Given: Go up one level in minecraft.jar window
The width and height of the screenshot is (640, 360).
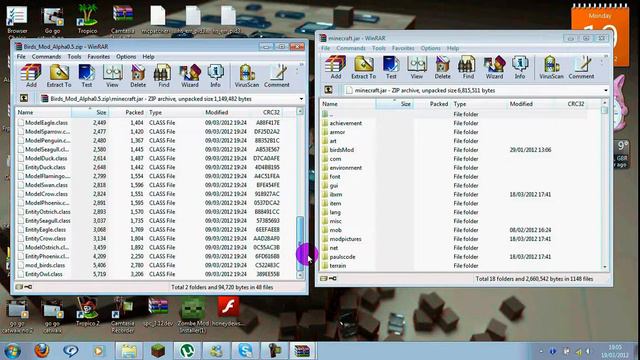Looking at the screenshot, I should (x=328, y=90).
